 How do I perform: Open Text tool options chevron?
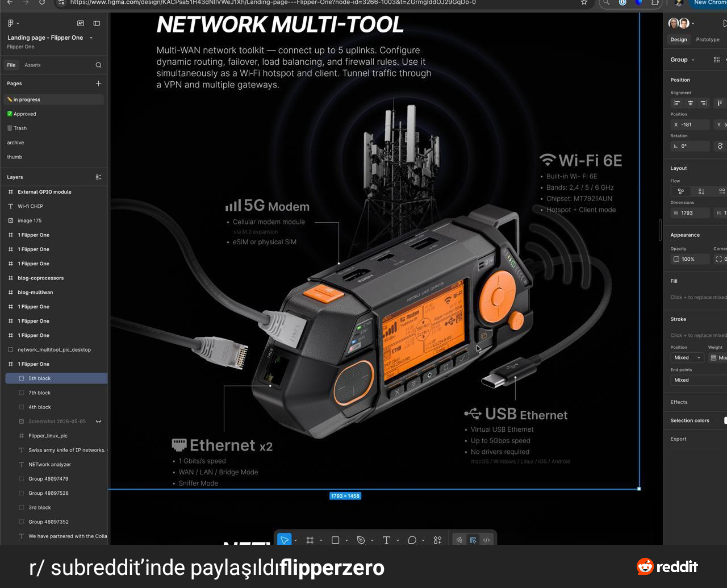pyautogui.click(x=398, y=540)
